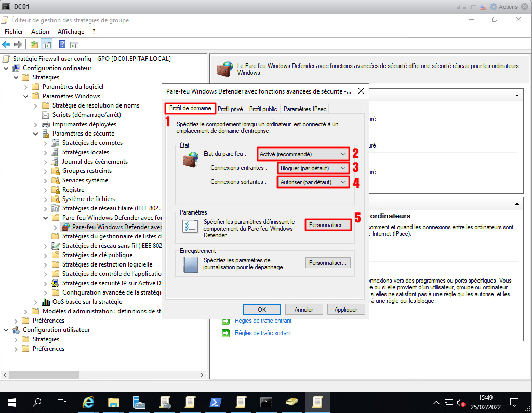Click the Appliquer button
Image resolution: width=532 pixels, height=413 pixels.
click(346, 309)
